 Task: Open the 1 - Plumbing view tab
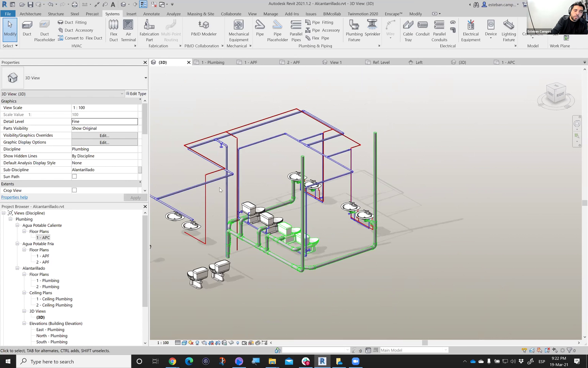coord(213,62)
